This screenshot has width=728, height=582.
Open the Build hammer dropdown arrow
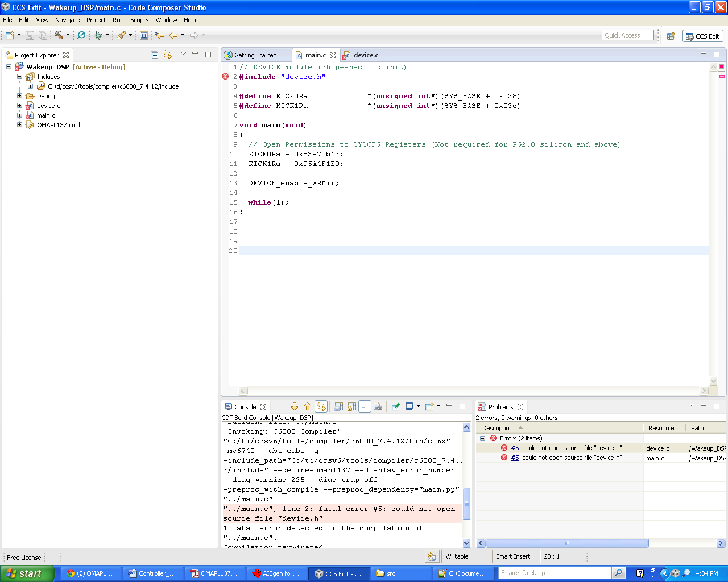coord(68,35)
